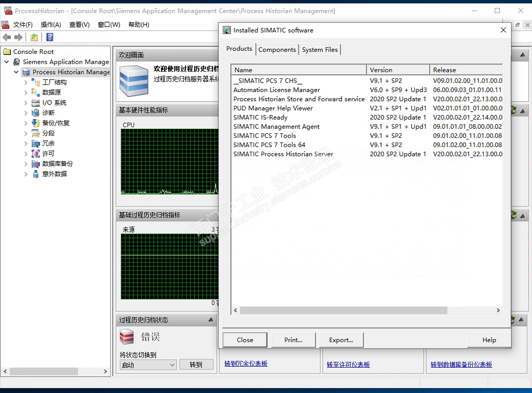Collapse the 过程历史归档状态 panel with its triangle
The height and width of the screenshot is (393, 532).
(211, 320)
